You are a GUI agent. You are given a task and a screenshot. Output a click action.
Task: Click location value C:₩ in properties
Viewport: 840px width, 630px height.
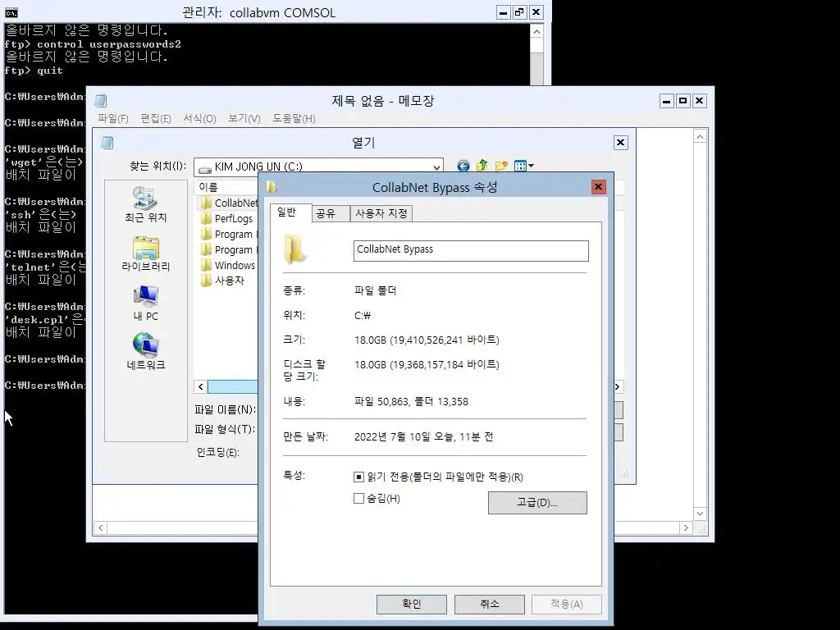point(363,316)
